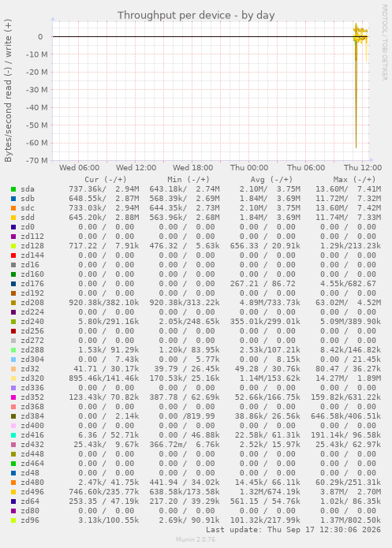Click the 'Max (-/+)' column header

coord(354,180)
